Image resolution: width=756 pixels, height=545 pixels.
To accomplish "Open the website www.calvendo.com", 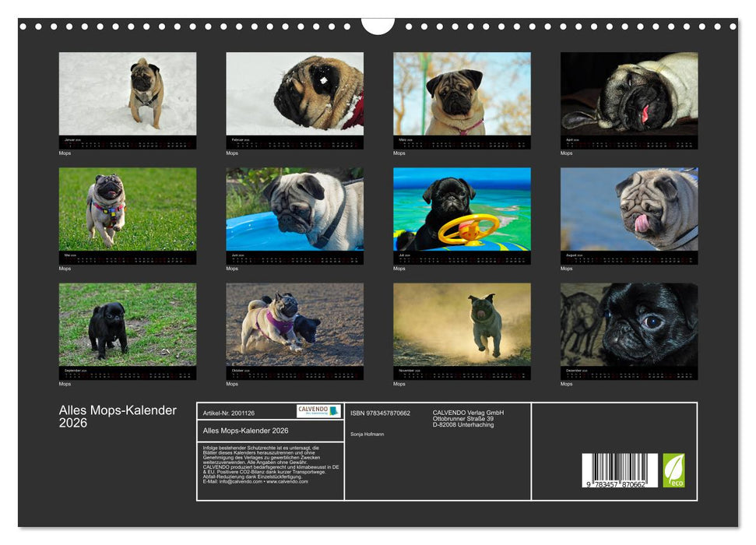I will pyautogui.click(x=287, y=482).
